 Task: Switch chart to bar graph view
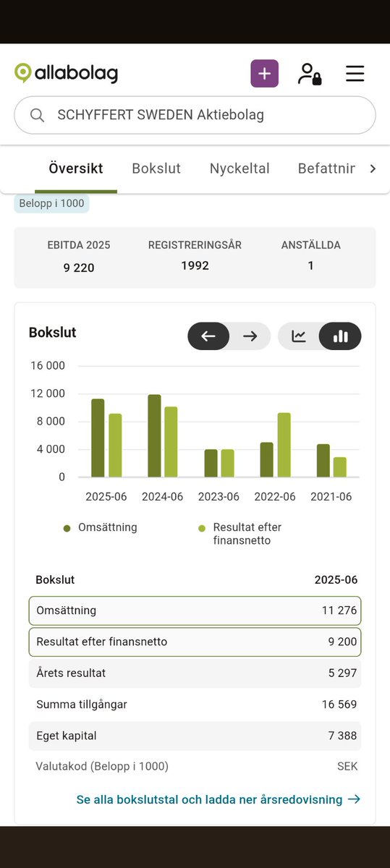(340, 336)
